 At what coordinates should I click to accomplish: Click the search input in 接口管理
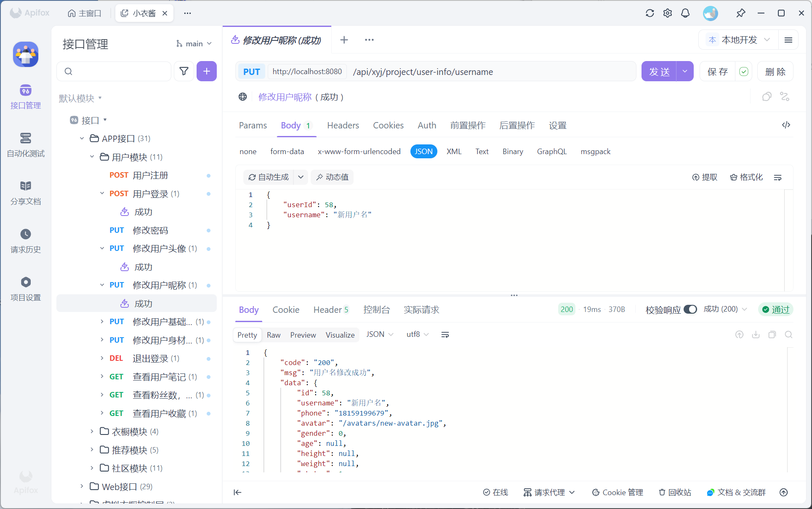pos(118,71)
